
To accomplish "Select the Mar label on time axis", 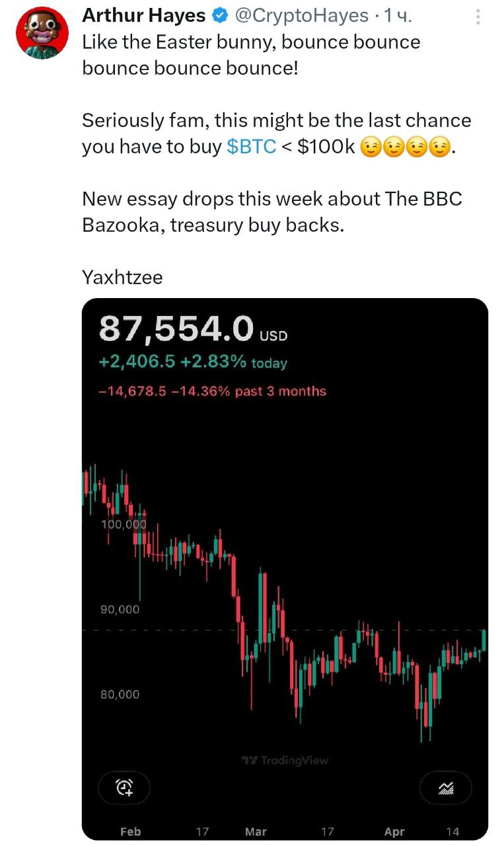I will click(256, 831).
